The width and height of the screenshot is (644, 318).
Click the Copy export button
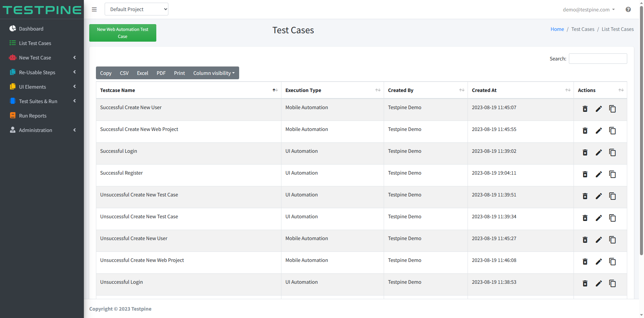point(106,73)
